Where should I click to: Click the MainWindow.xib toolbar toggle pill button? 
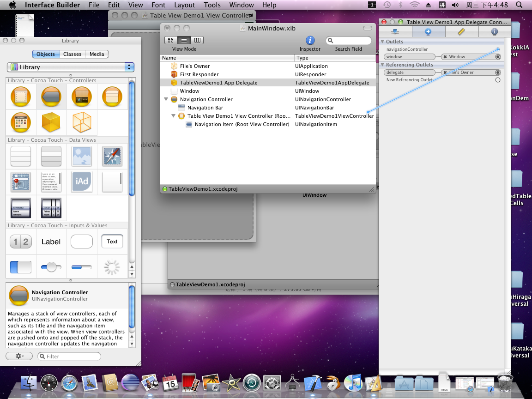367,28
